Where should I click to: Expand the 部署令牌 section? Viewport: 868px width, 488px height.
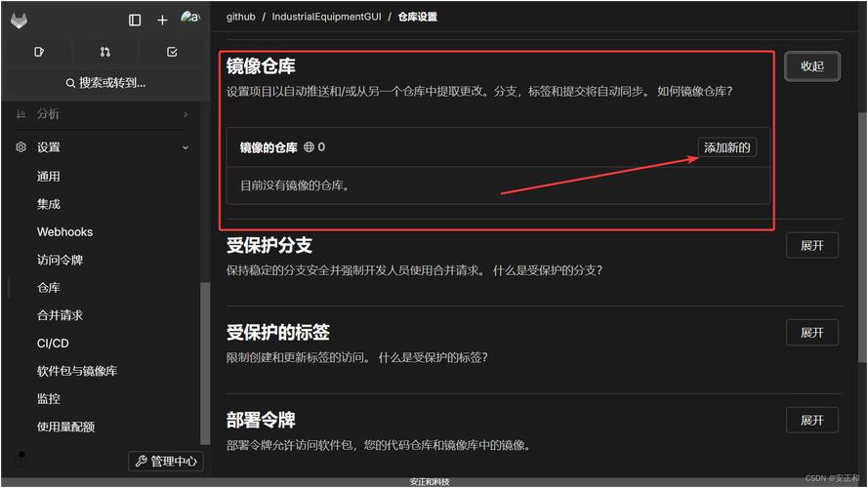click(x=812, y=421)
